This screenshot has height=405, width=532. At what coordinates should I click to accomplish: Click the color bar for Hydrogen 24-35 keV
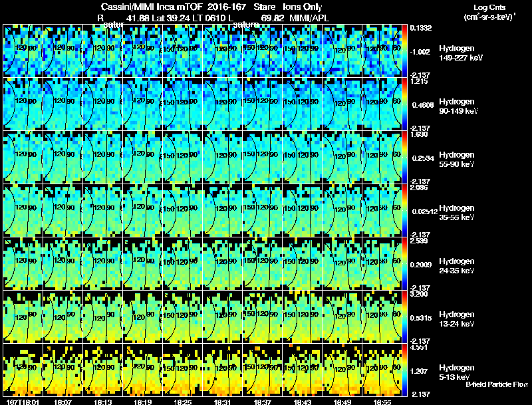(404, 263)
